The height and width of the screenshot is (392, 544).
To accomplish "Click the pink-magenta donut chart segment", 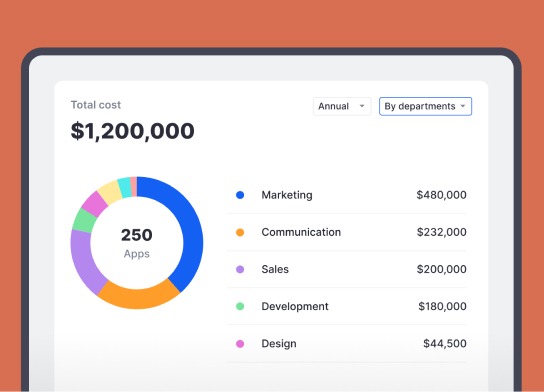I will point(95,203).
